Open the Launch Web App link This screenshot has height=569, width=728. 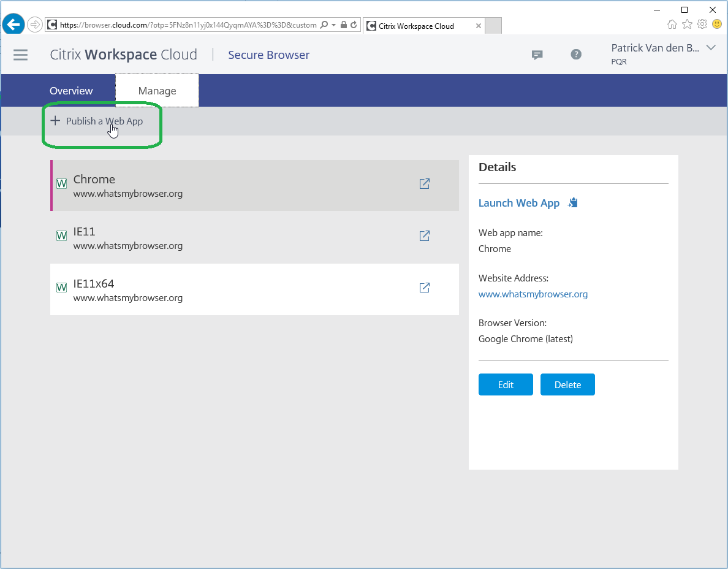518,203
